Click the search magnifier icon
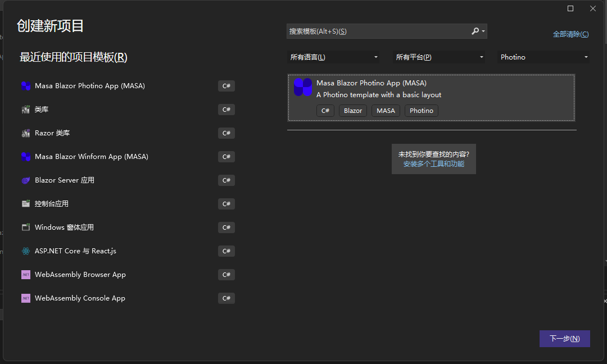Screen dimensions: 607x364 point(475,31)
